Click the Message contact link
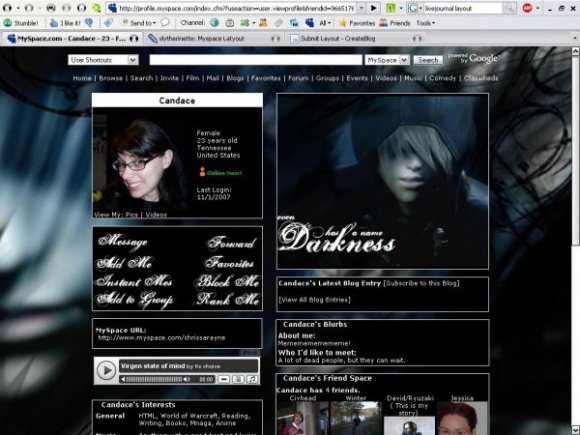The width and height of the screenshot is (580, 435). 122,242
